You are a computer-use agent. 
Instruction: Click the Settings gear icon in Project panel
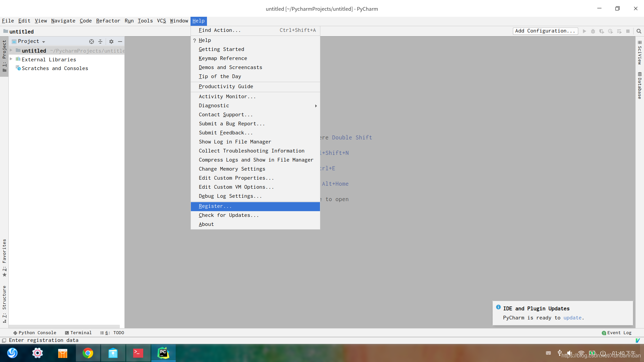111,41
